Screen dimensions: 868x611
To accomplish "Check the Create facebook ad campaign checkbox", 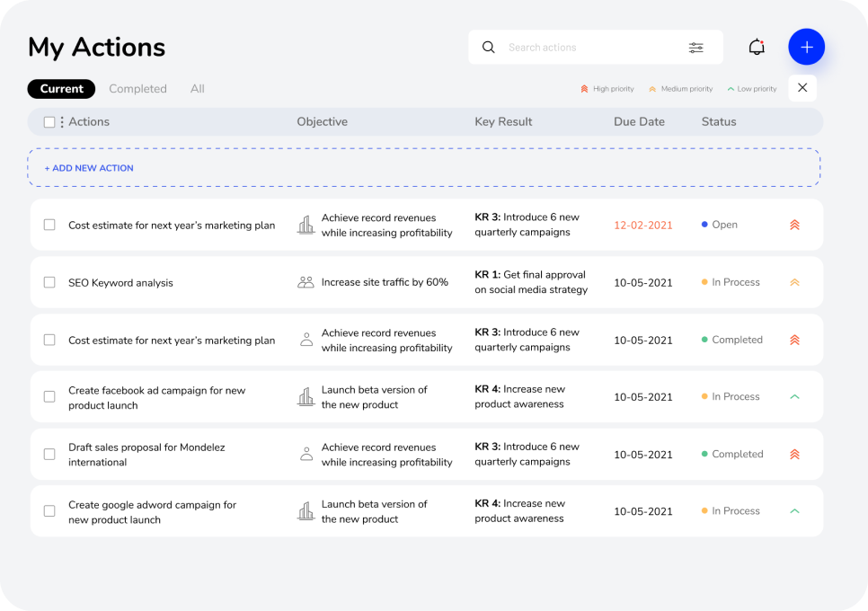I will click(49, 396).
